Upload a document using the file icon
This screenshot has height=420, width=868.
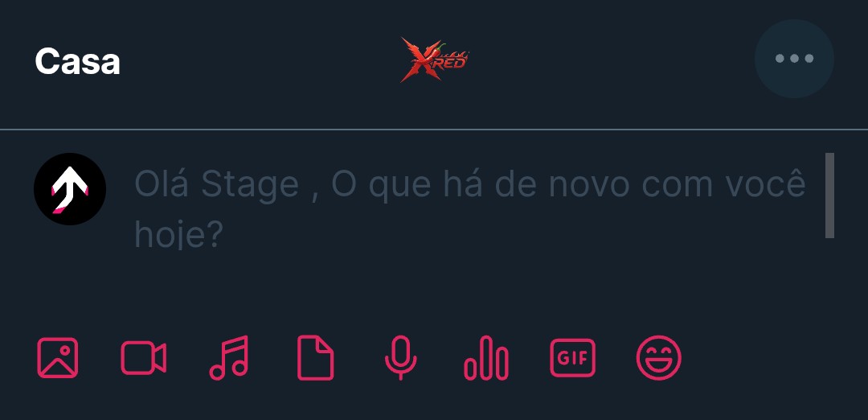316,358
